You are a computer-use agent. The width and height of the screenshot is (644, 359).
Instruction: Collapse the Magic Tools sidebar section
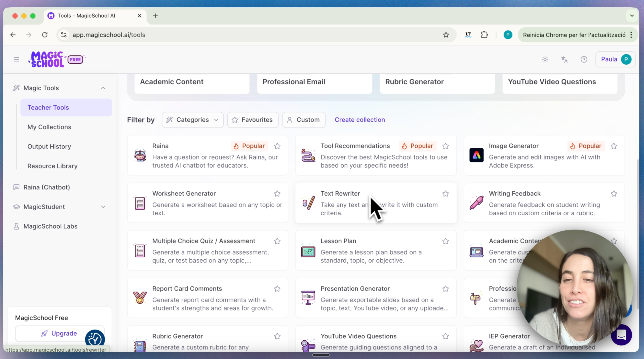pos(103,88)
